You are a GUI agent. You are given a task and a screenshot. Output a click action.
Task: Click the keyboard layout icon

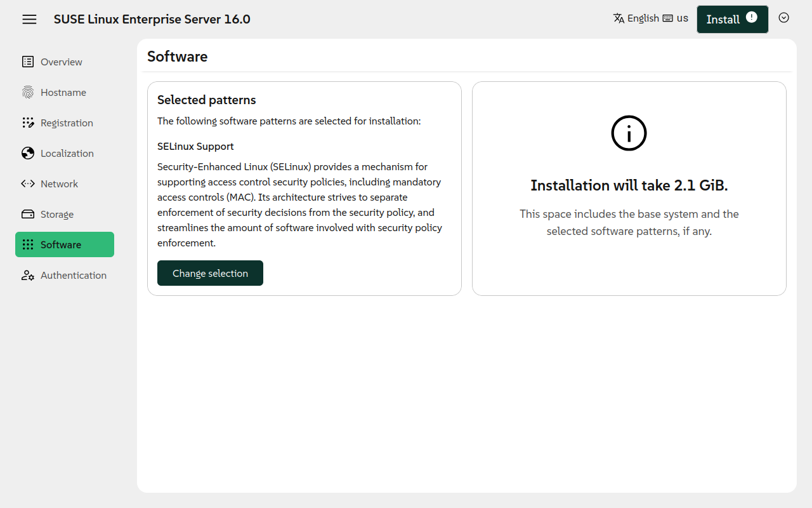667,18
